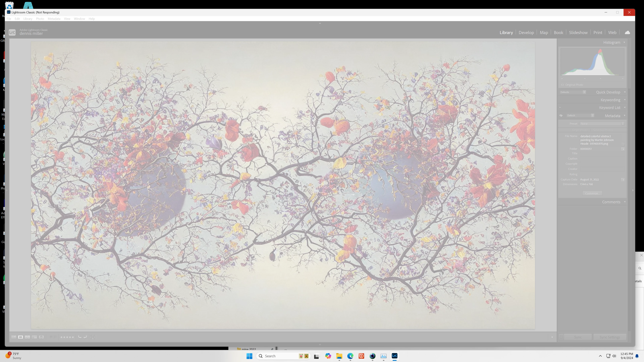Set rating using five-star control
644x362 pixels.
67,337
